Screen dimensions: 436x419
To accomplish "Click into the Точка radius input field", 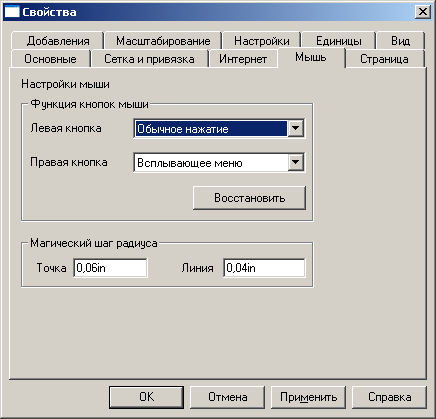I will click(x=110, y=268).
